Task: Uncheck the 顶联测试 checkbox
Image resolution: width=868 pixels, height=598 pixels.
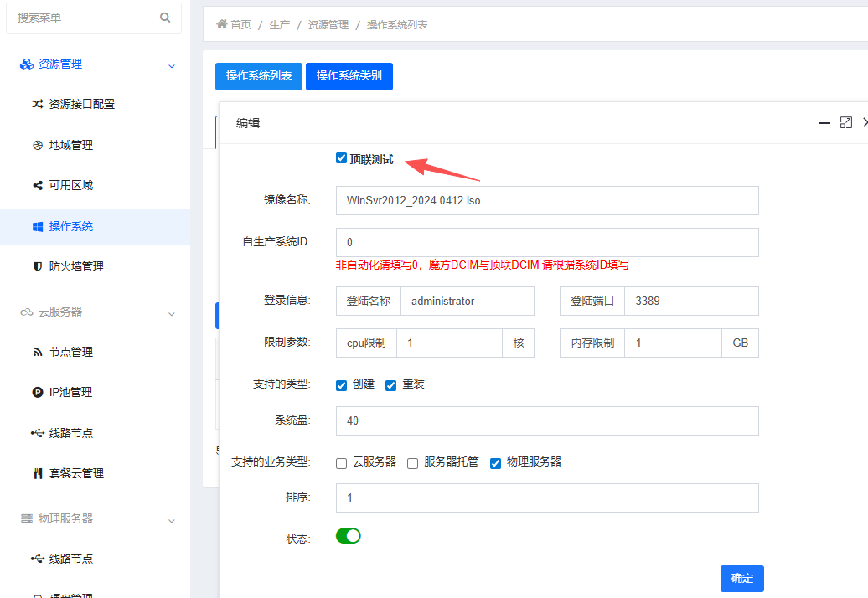Action: [342, 158]
